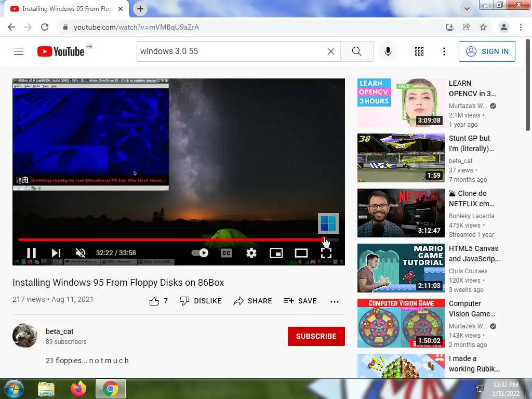Open beta_cat channel name link
This screenshot has height=399, width=532.
[x=59, y=331]
